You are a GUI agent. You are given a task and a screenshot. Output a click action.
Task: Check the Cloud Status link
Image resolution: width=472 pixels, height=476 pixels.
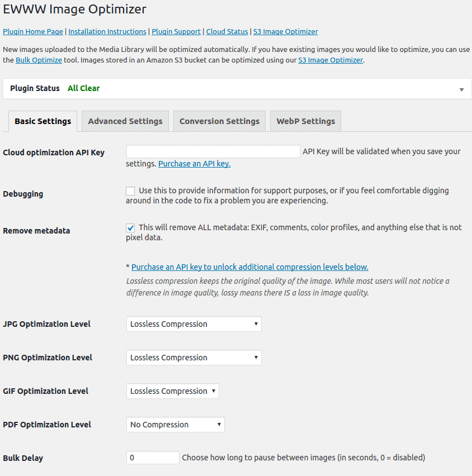coord(227,32)
